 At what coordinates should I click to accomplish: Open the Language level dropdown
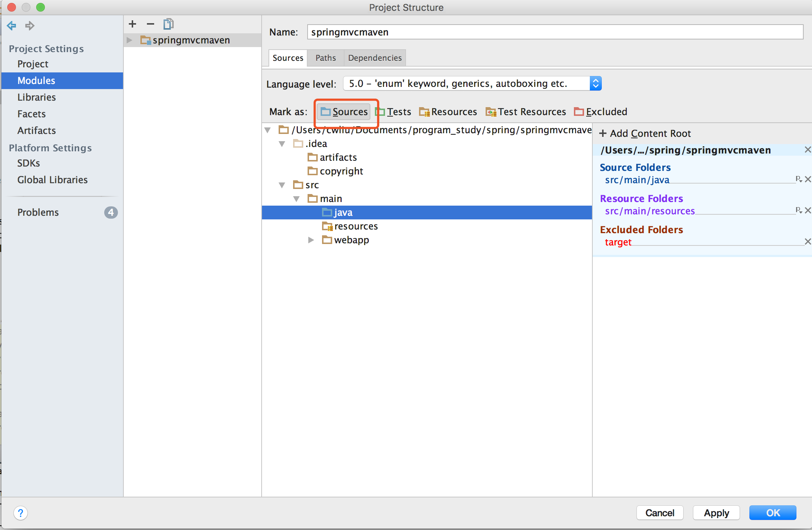pyautogui.click(x=472, y=84)
